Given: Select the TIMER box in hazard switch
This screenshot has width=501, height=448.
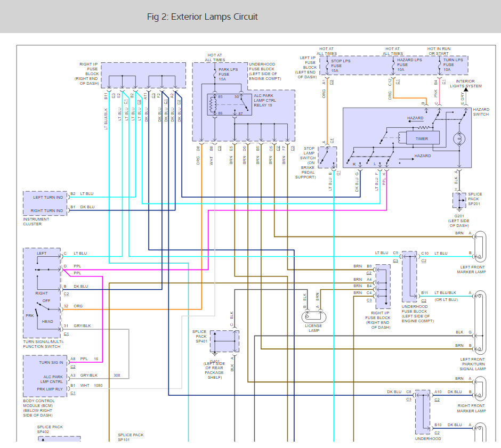Looking at the screenshot, I should coord(423,139).
